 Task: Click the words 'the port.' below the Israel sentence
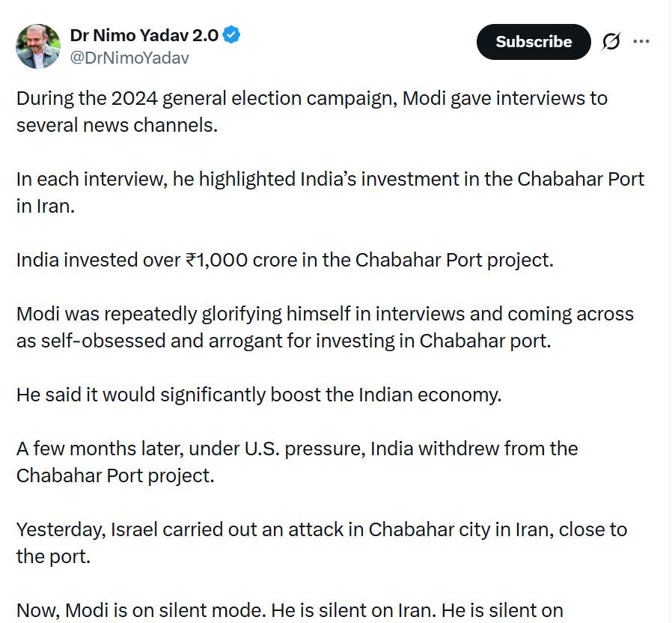(52, 556)
